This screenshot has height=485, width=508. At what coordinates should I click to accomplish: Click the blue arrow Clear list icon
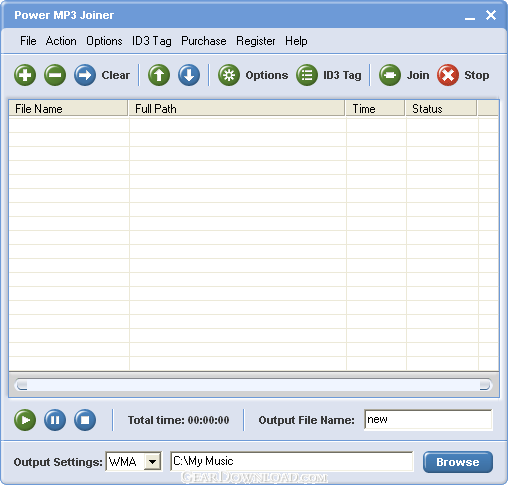tap(85, 75)
